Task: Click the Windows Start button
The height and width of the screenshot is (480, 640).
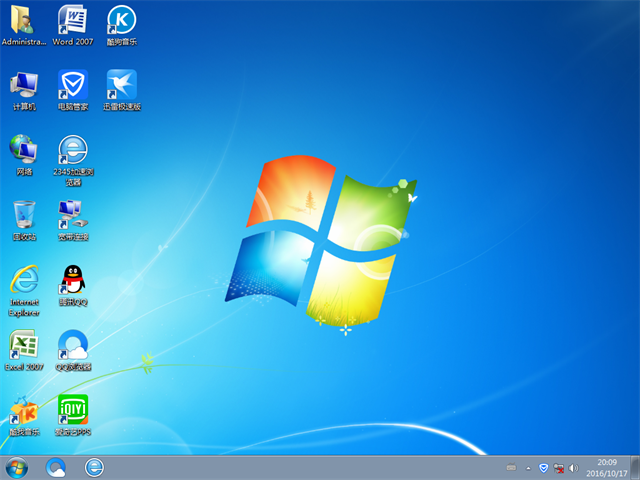Action: [17, 467]
